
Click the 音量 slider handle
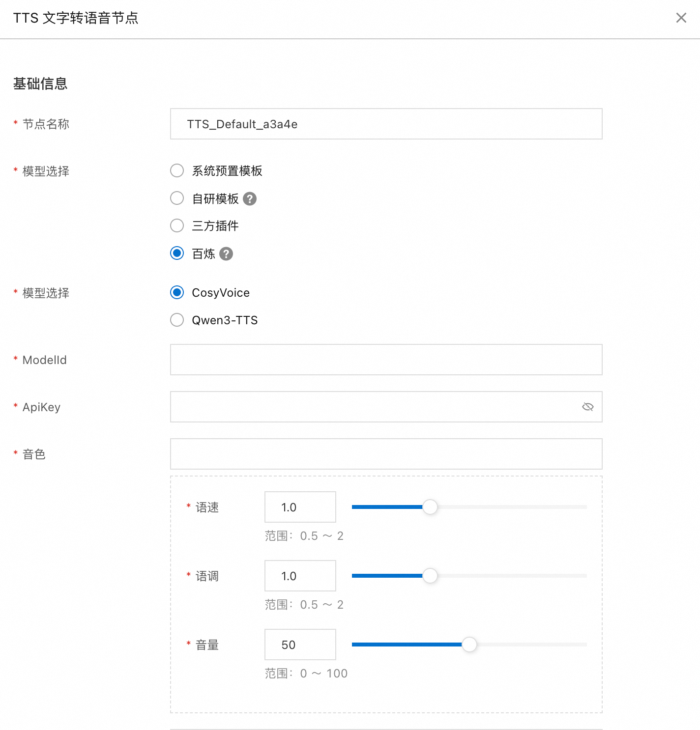(469, 645)
